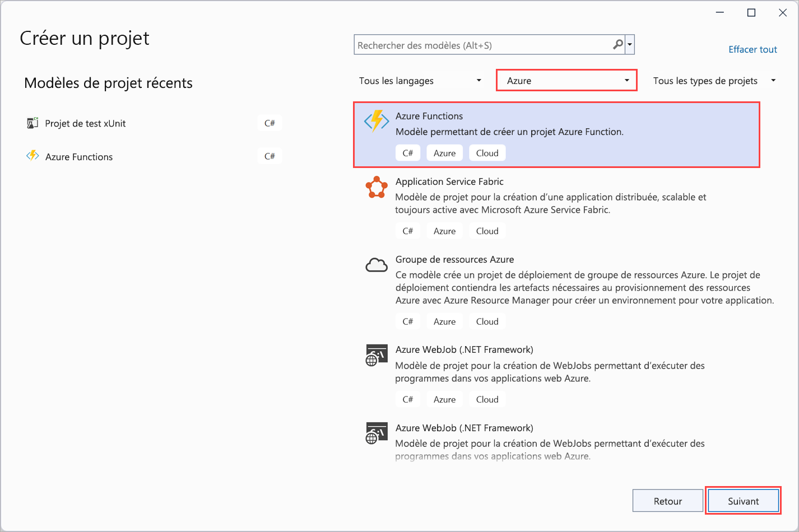Click the C# tag beside recent Azure Functions

coord(270,156)
